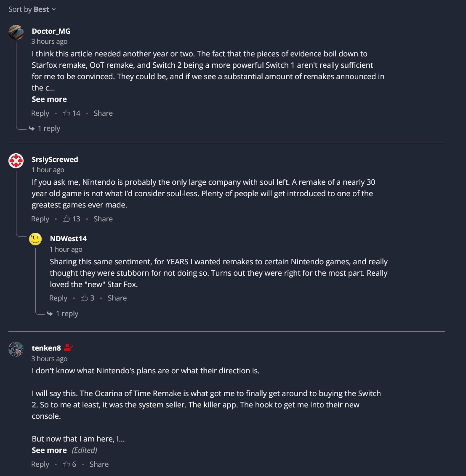Share NDWest14's reply

(117, 298)
